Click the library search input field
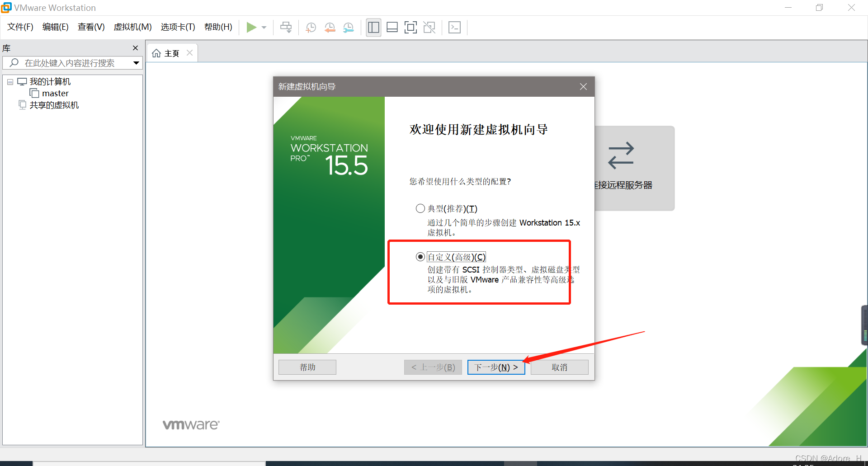This screenshot has height=466, width=868. click(x=72, y=63)
